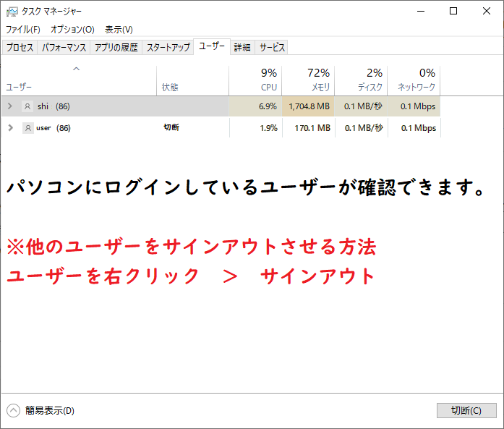Click the Task Manager title bar icon

point(12,12)
